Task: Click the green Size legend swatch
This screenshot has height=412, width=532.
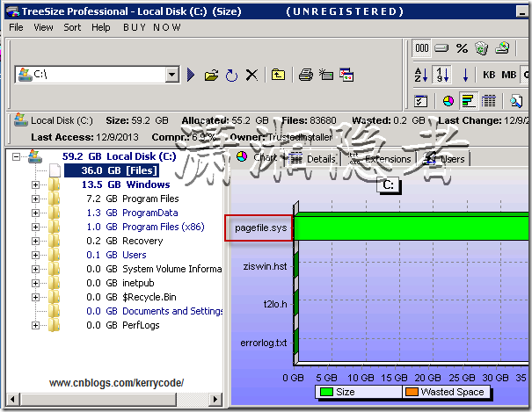Action: pos(326,392)
